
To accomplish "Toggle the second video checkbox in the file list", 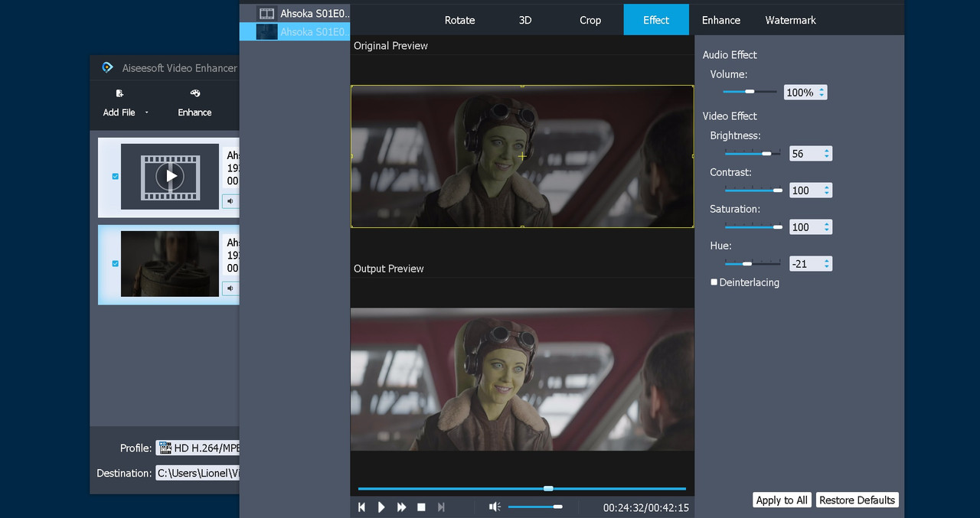I will (116, 263).
